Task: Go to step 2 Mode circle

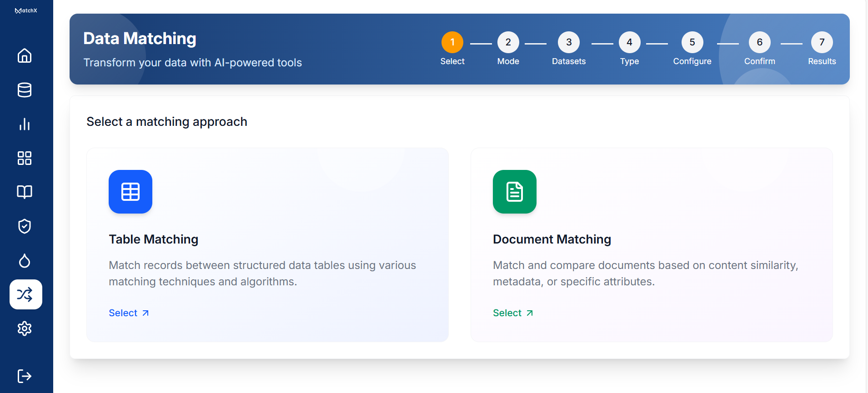Action: point(508,42)
